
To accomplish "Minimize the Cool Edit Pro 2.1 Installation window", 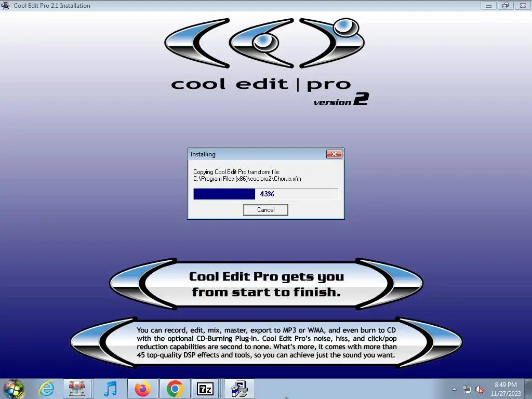I will [x=488, y=5].
